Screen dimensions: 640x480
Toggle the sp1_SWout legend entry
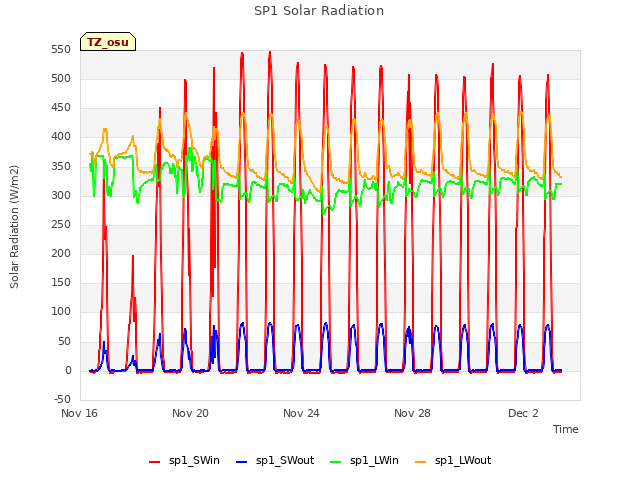[275, 460]
